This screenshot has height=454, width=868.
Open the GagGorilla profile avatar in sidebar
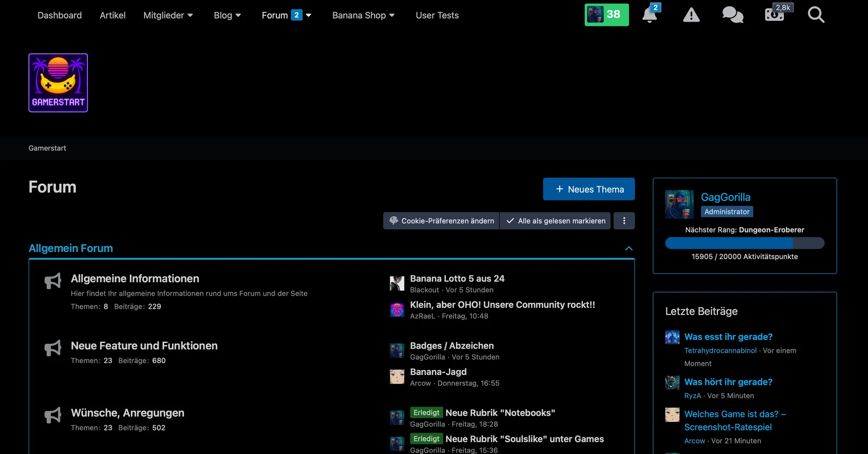[x=679, y=204]
